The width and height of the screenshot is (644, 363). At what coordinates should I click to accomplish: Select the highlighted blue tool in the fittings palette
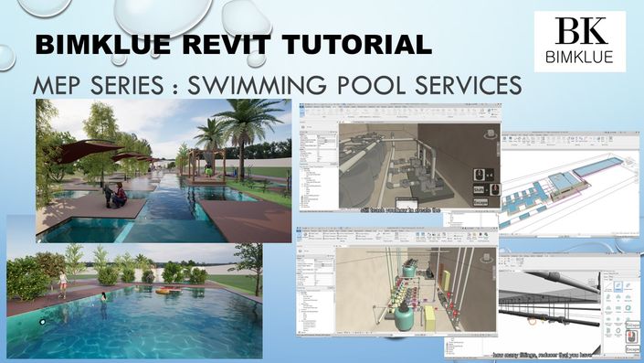[x=618, y=286]
